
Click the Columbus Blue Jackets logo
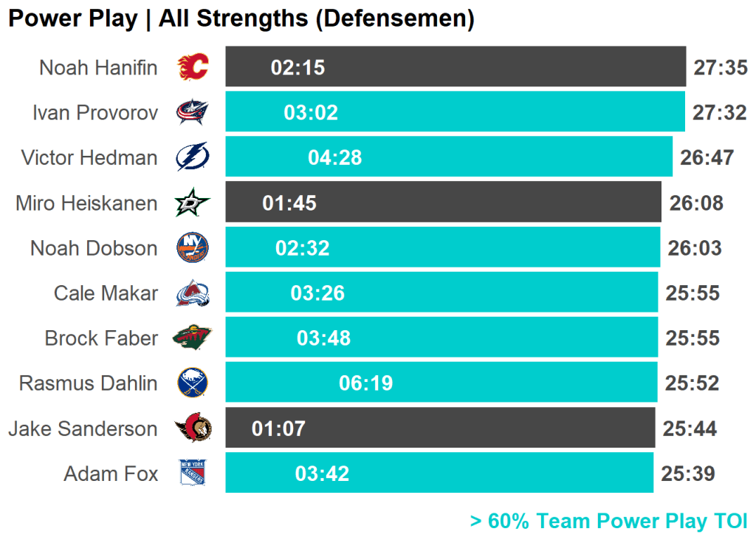coord(193,112)
